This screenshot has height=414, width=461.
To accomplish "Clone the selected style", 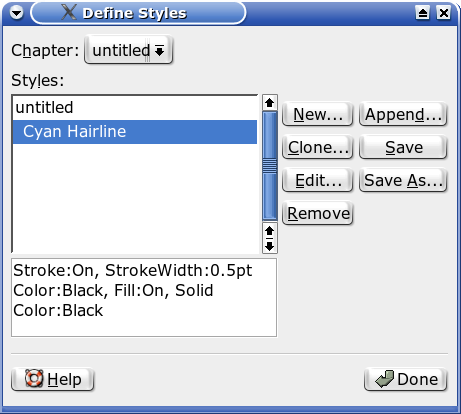I will pyautogui.click(x=318, y=147).
